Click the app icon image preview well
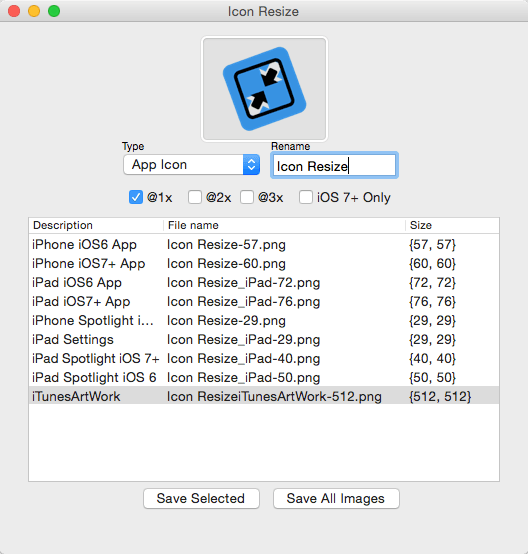Screen dimensions: 528x554 click(264, 89)
